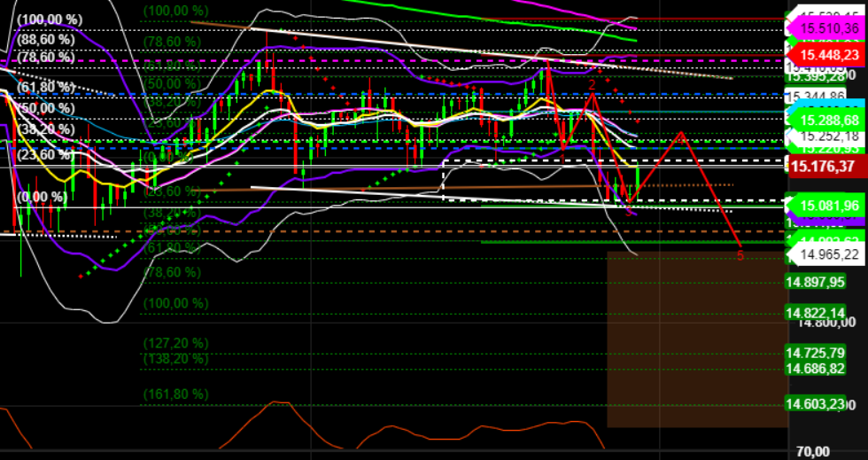
Task: Click the white (100,00 %) Fibonacci label
Action: point(50,19)
